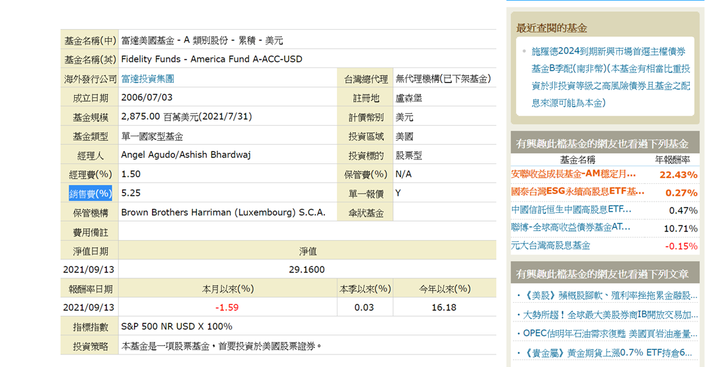Image resolution: width=720 pixels, height=367 pixels.
Task: Select quarter-to-date return 0.03
Action: pos(364,307)
